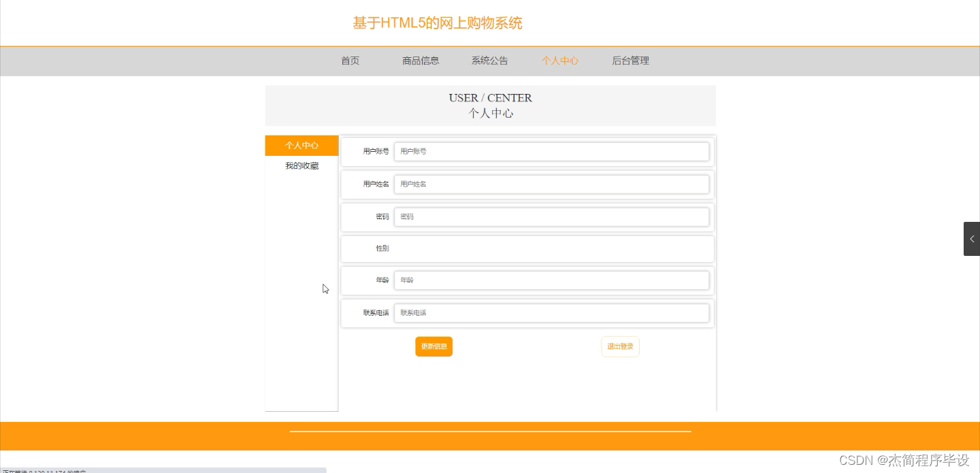Click the 联系电话 field label

point(376,313)
